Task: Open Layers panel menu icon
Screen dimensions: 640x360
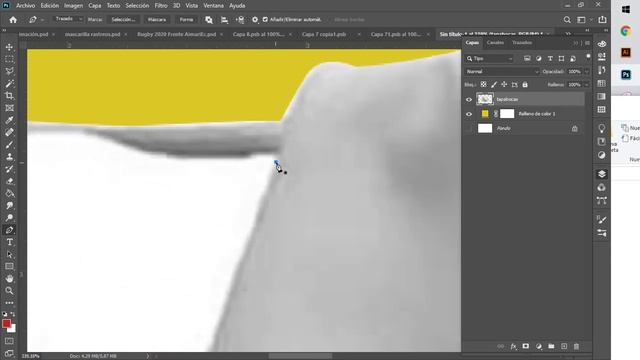Action: 587,43
